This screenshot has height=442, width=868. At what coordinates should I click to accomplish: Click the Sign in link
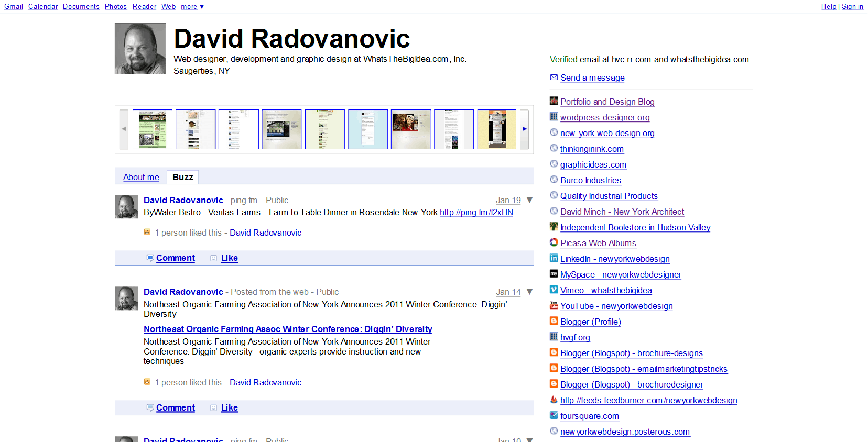tap(852, 6)
